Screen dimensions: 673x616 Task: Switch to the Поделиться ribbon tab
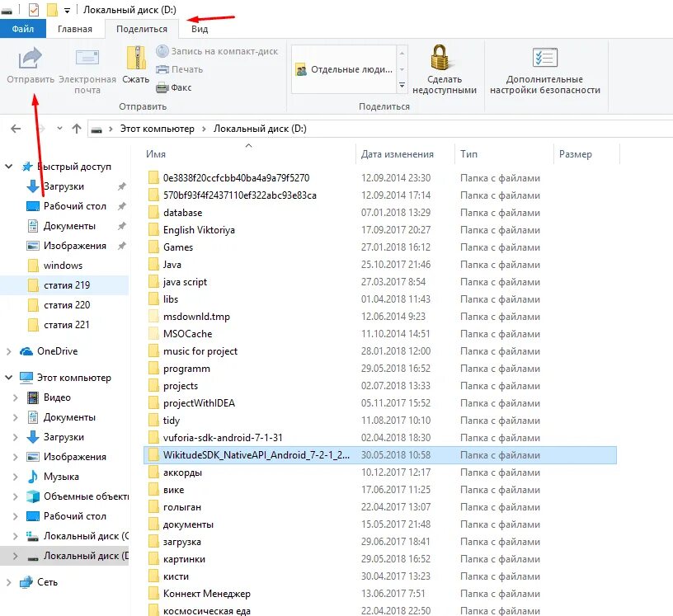click(142, 29)
